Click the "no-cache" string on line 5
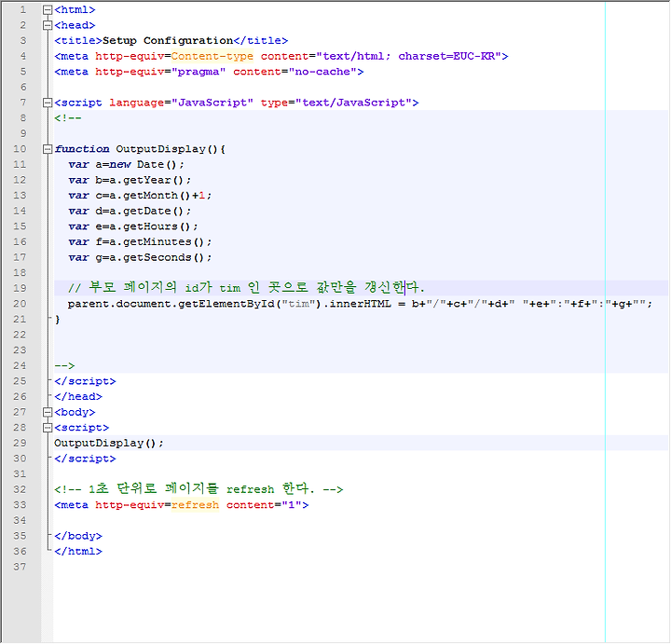671x644 pixels. (x=322, y=72)
